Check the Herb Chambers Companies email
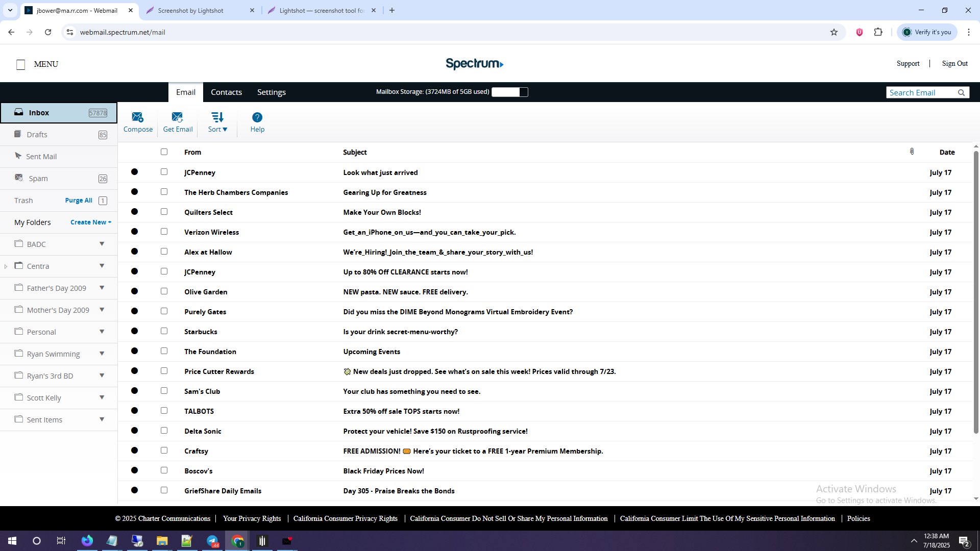980x551 pixels. point(164,191)
